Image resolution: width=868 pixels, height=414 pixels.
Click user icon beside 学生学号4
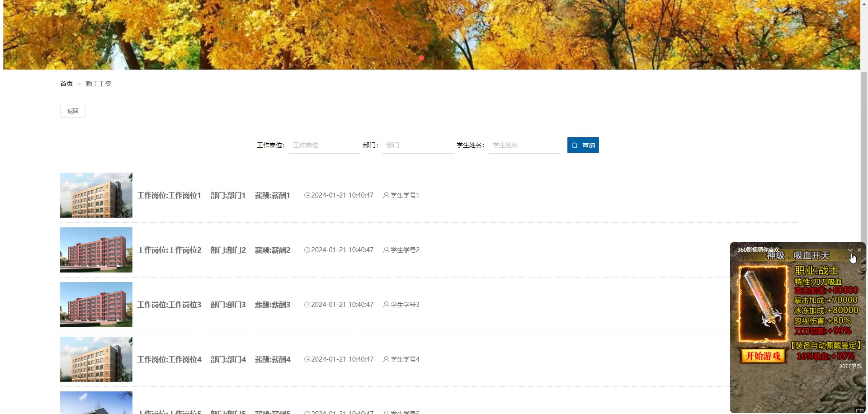[x=386, y=359]
